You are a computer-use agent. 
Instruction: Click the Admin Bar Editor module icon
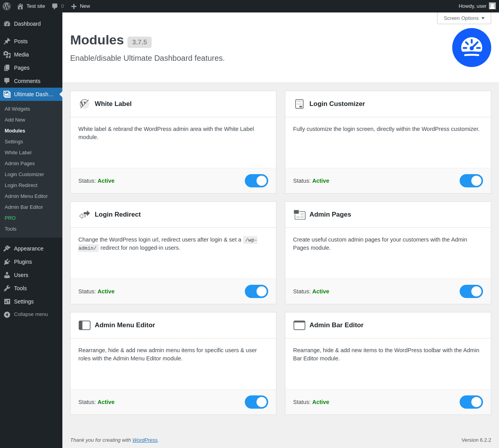tap(299, 325)
